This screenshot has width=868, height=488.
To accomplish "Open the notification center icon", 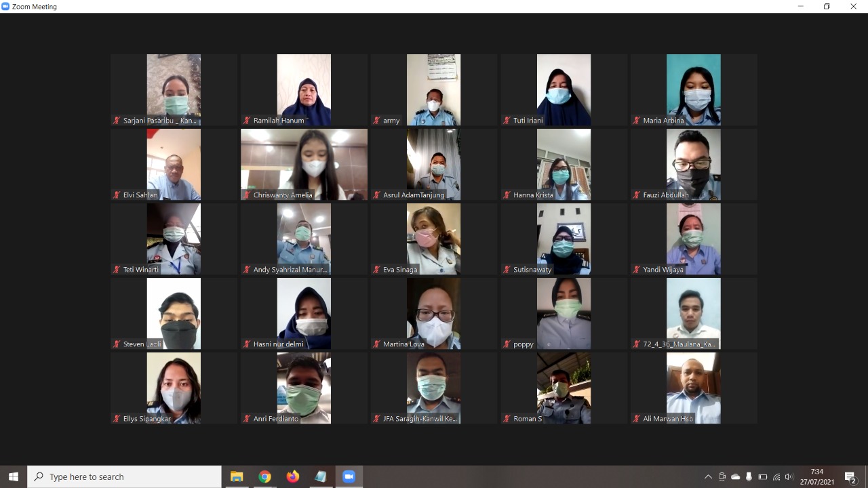I will tap(850, 476).
